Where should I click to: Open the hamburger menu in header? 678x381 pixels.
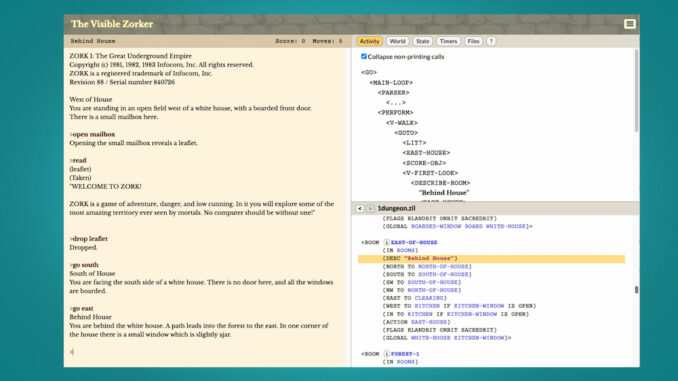click(630, 24)
